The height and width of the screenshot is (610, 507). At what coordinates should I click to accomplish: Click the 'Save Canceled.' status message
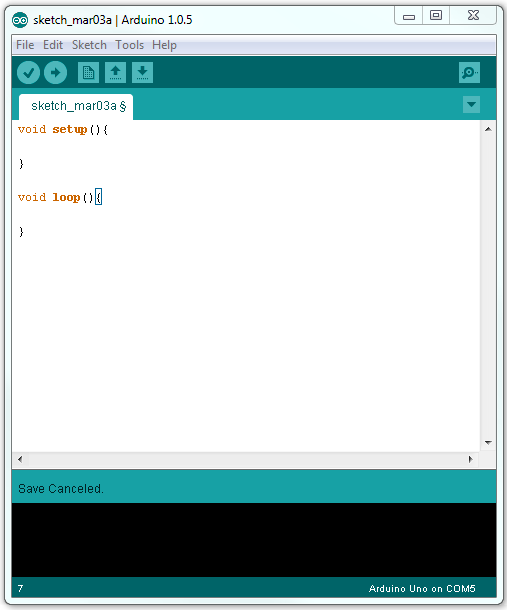click(61, 489)
